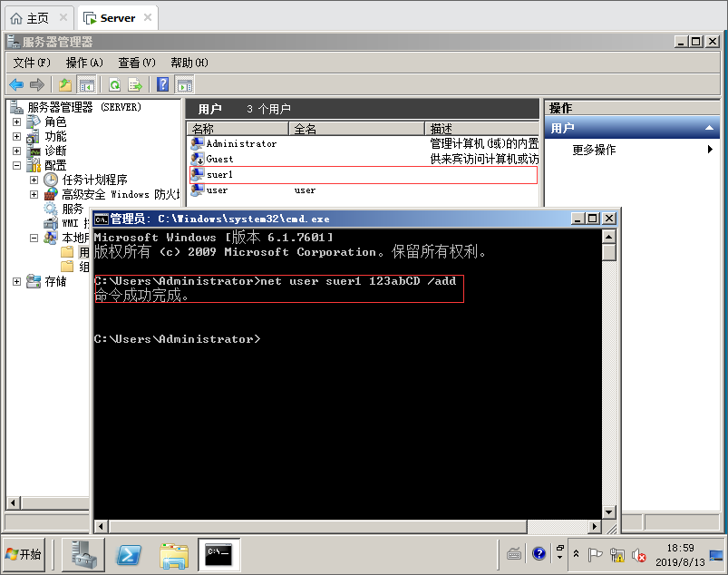The width and height of the screenshot is (728, 575).
Task: Click the Refresh toolbar icon
Action: (114, 84)
